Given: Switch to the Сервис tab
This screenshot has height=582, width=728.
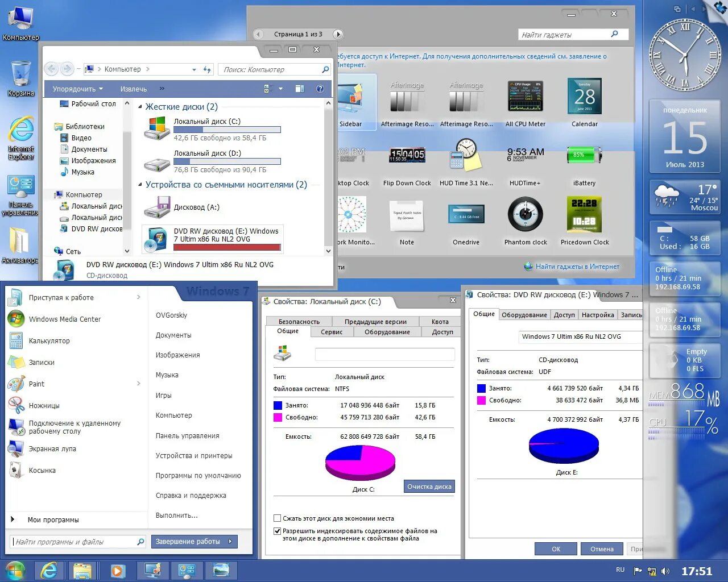Looking at the screenshot, I should click(332, 331).
